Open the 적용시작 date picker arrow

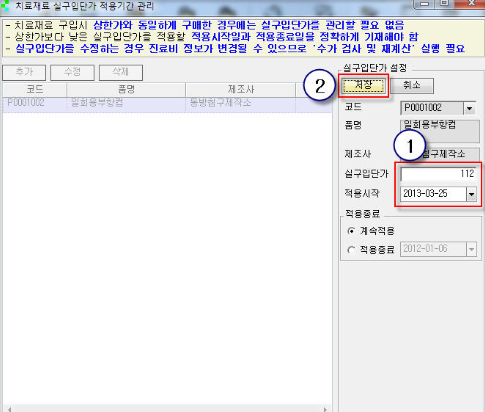click(471, 194)
